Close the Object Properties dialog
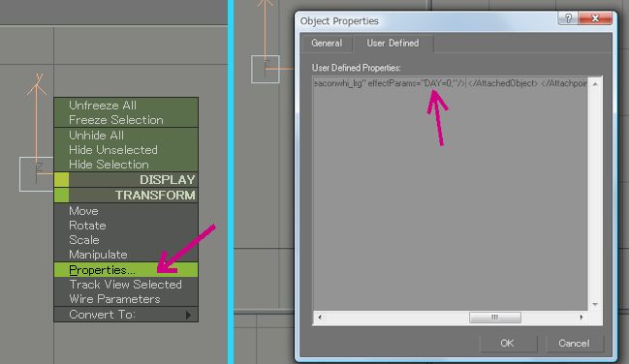The width and height of the screenshot is (629, 364). tap(595, 18)
